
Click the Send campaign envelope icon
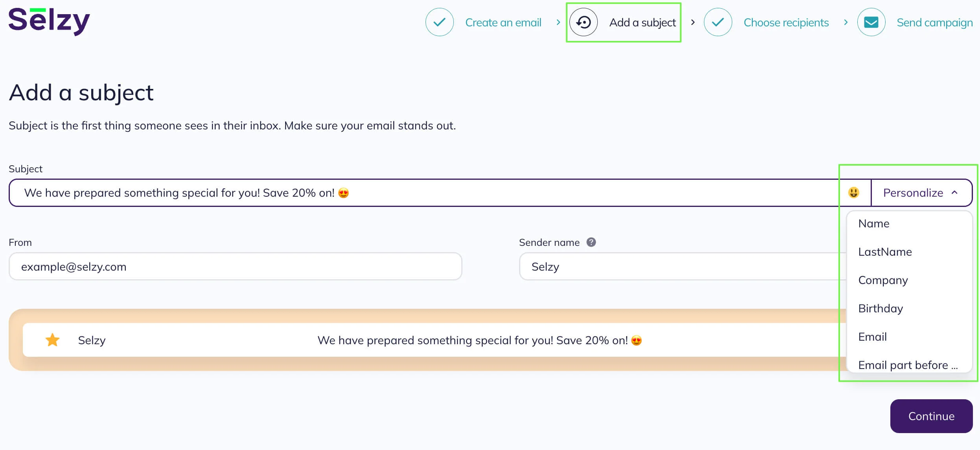point(871,22)
